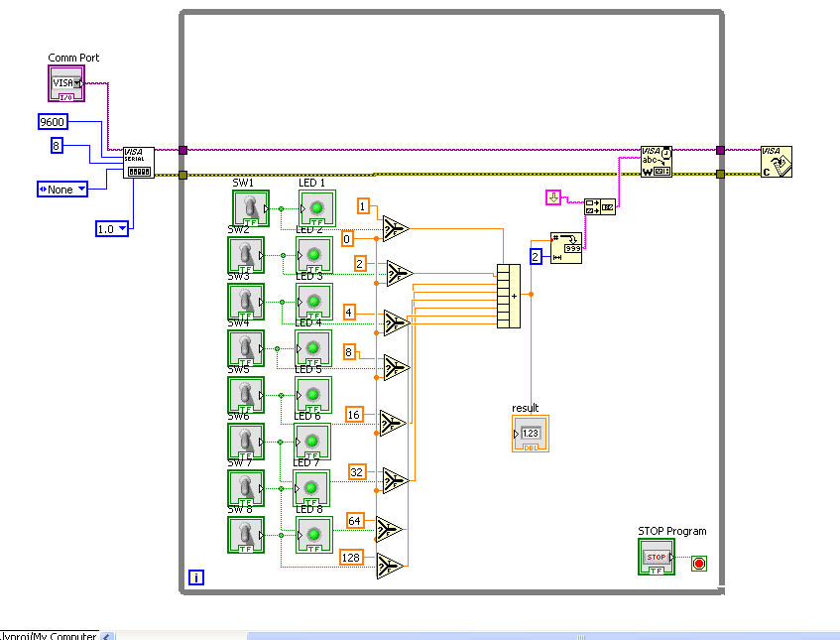Click the SW5 switch terminal
This screenshot has width=840, height=640.
(246, 395)
